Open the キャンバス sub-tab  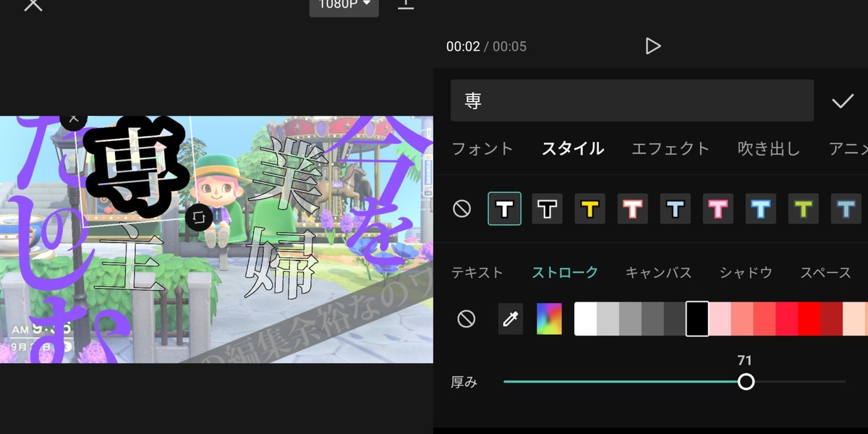[x=659, y=273]
